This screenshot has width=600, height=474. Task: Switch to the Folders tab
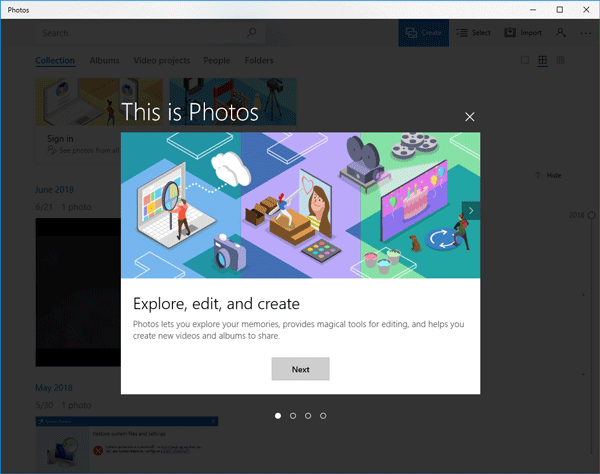click(x=259, y=60)
